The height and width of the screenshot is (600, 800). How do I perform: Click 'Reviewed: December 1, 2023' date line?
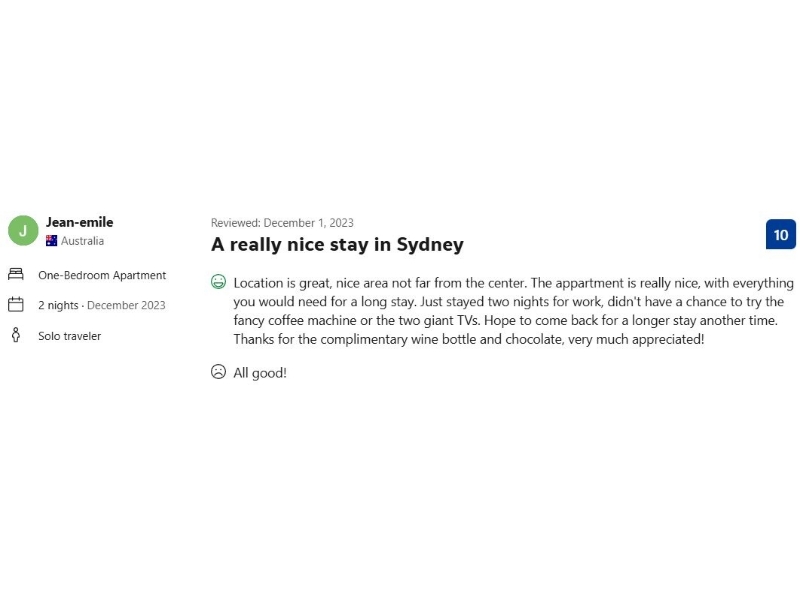click(x=282, y=223)
